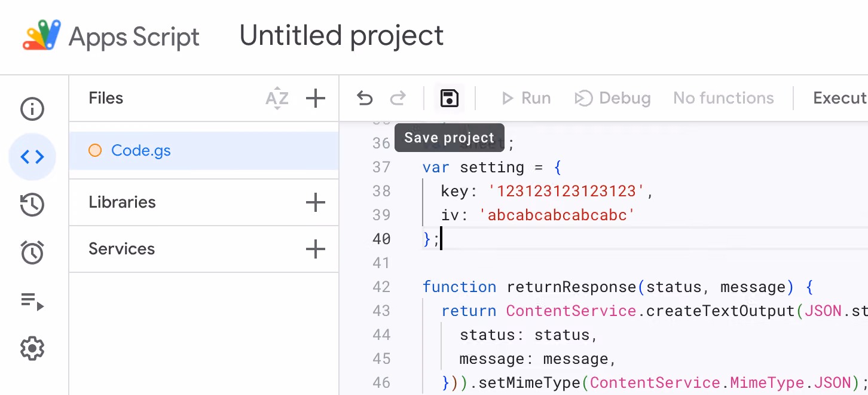Click the 'var setting' code line
The width and height of the screenshot is (868, 395).
(491, 167)
